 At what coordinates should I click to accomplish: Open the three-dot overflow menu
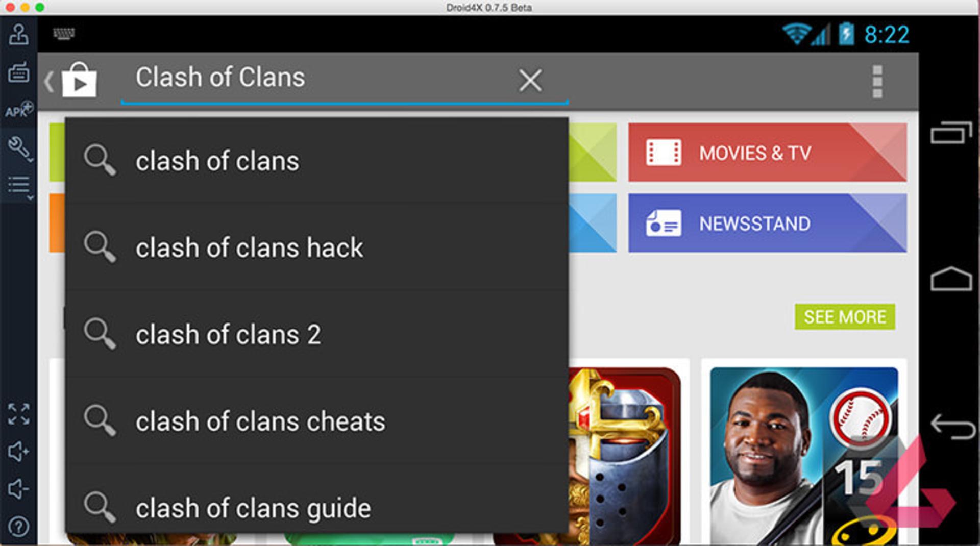pos(877,81)
